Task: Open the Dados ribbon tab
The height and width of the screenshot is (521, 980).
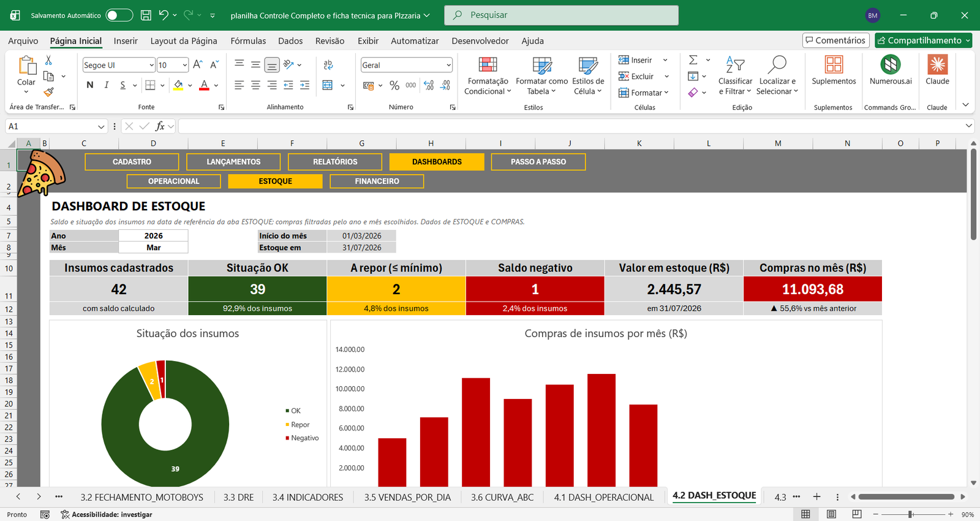Action: 290,41
